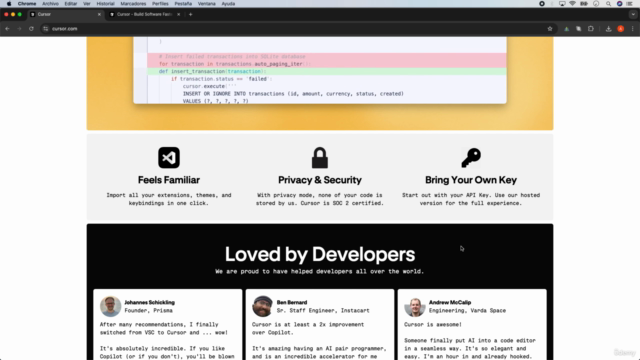This screenshot has height=360, width=640.
Task: Click 'Sr. Staff Engineer, Instacart' subtitle
Action: pyautogui.click(x=323, y=311)
